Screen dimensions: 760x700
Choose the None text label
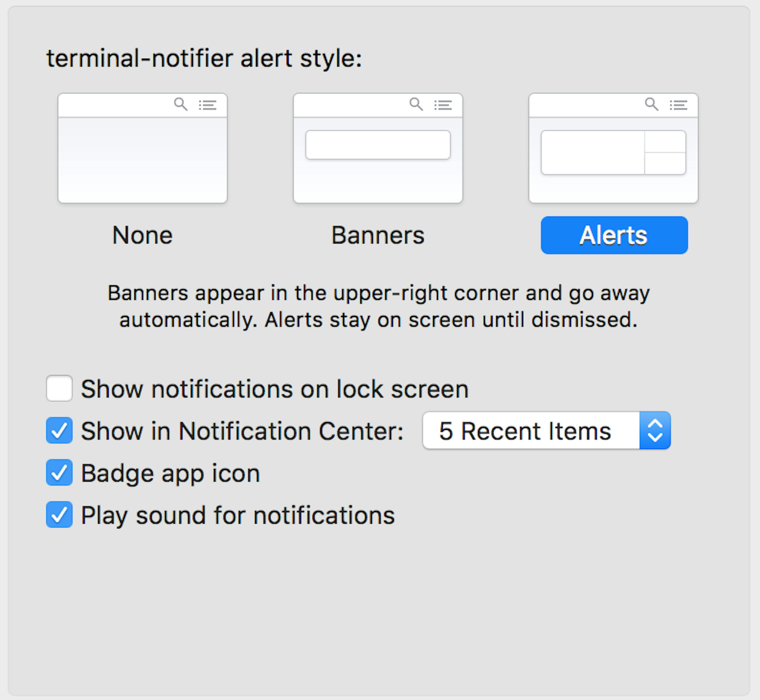(x=142, y=235)
